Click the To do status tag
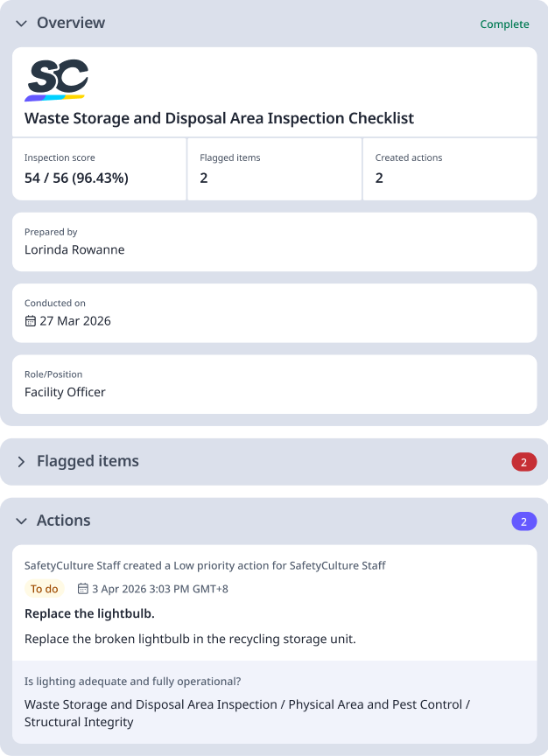This screenshot has width=548, height=756. pos(45,589)
